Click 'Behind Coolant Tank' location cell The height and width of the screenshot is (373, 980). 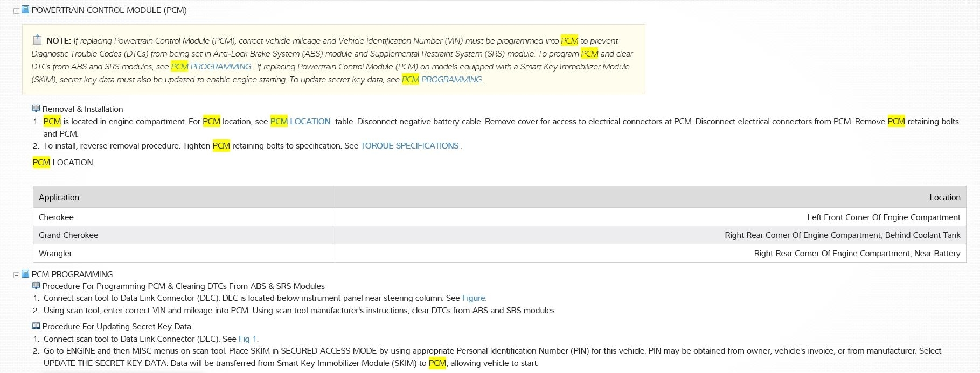(x=650, y=235)
